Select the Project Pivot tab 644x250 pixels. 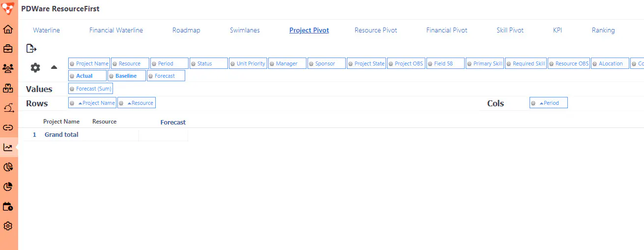coord(309,30)
